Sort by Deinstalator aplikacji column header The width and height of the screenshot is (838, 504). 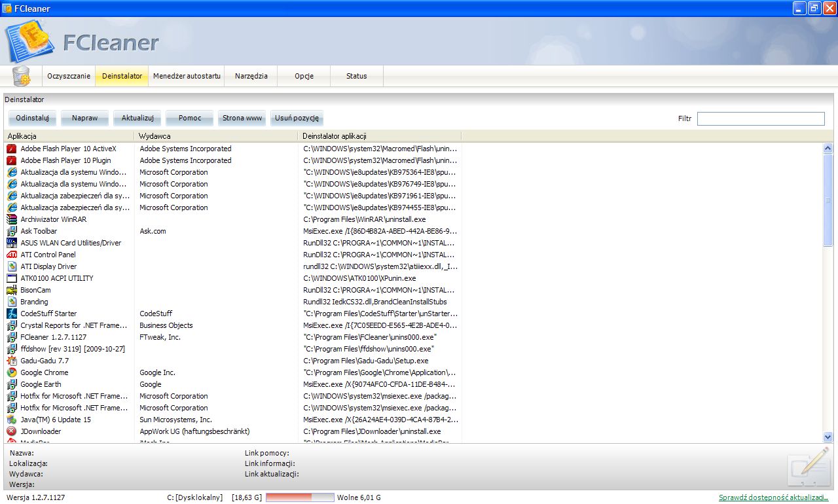tap(380, 136)
